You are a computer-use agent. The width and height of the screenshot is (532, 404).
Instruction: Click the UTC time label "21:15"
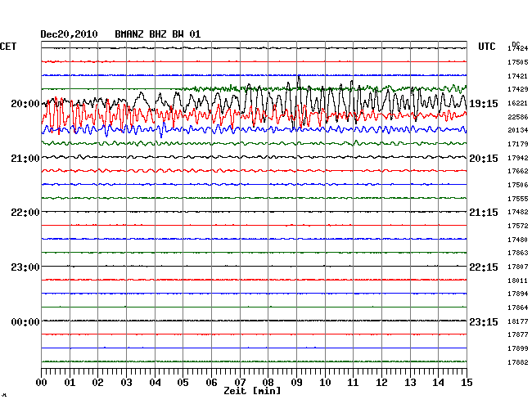point(484,213)
